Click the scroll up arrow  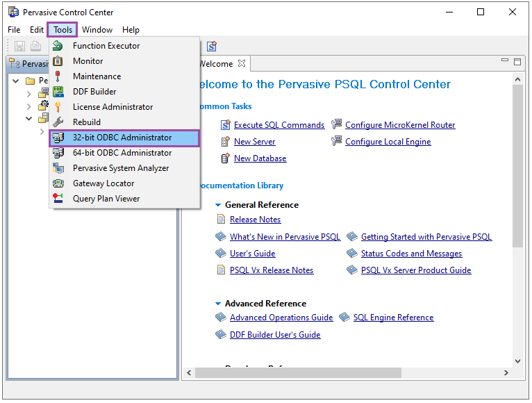(517, 79)
